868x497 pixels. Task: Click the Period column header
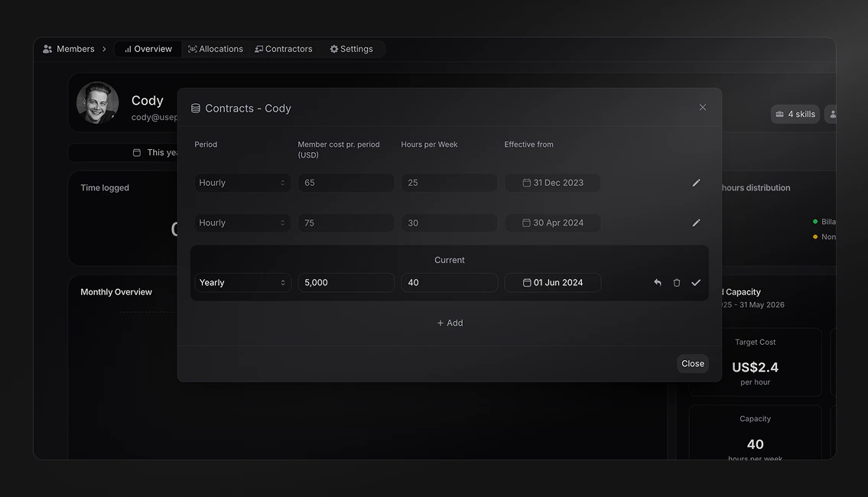pyautogui.click(x=206, y=145)
